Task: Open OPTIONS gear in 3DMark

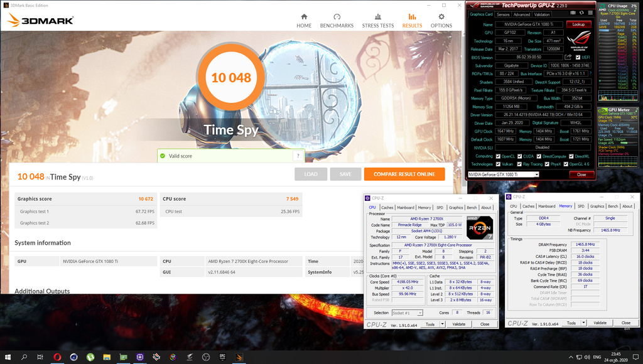Action: click(441, 21)
